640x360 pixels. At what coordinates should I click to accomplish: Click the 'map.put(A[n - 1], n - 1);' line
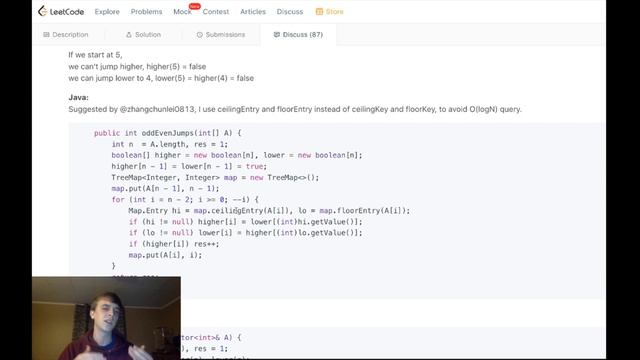tap(165, 189)
